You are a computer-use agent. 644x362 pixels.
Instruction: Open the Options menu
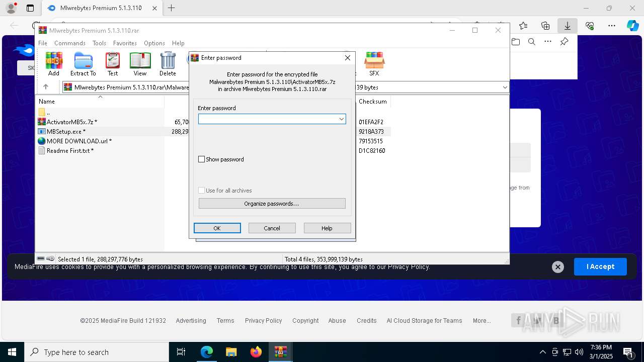[154, 43]
